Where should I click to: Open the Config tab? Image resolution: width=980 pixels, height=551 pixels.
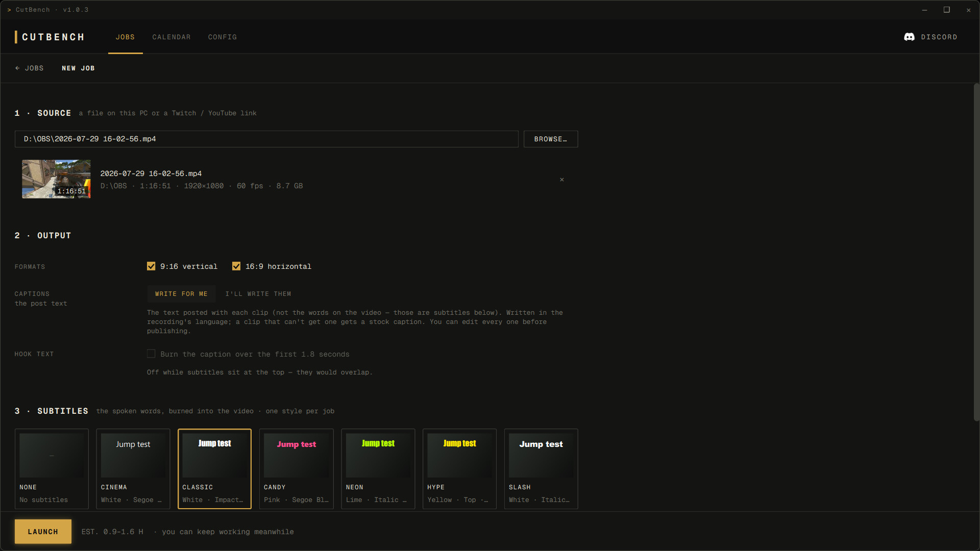coord(223,37)
